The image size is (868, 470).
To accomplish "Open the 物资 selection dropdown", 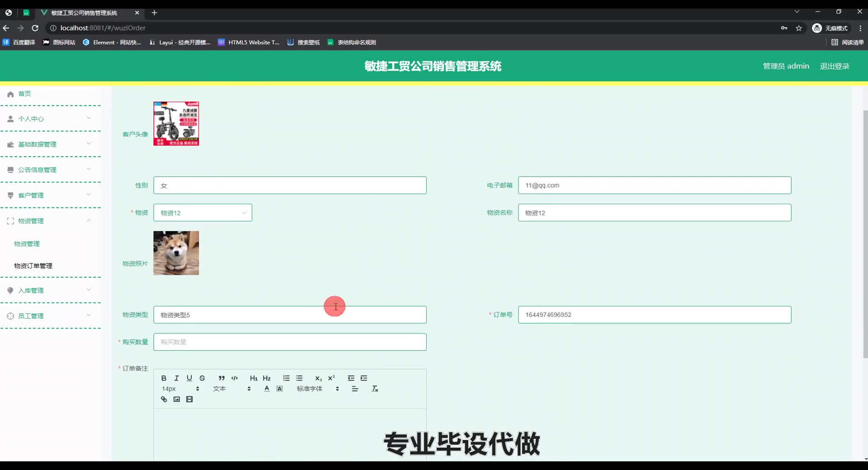I will coord(203,213).
